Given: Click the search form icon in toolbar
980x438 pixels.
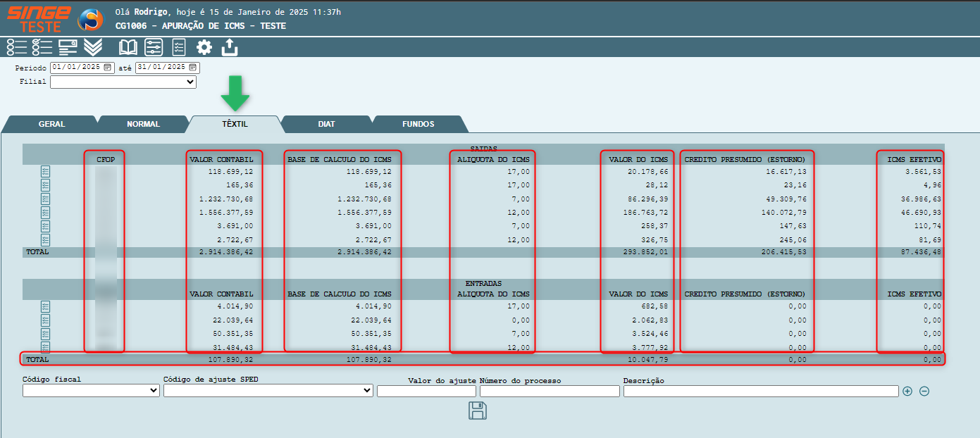Looking at the screenshot, I should point(68,47).
